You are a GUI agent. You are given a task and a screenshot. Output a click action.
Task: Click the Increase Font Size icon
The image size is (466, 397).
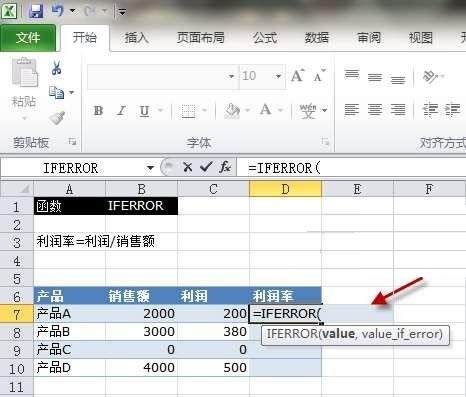(298, 76)
